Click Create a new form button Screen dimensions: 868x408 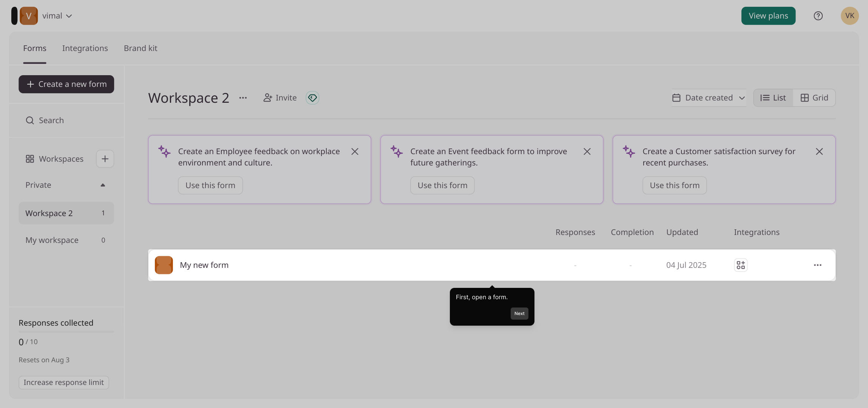[x=66, y=84]
